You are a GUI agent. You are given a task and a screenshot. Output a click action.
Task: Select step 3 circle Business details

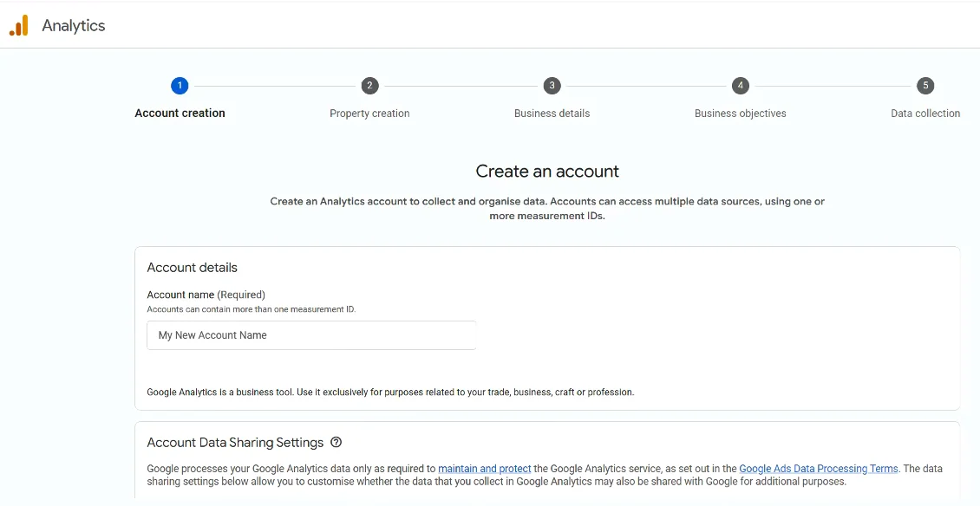click(x=552, y=86)
